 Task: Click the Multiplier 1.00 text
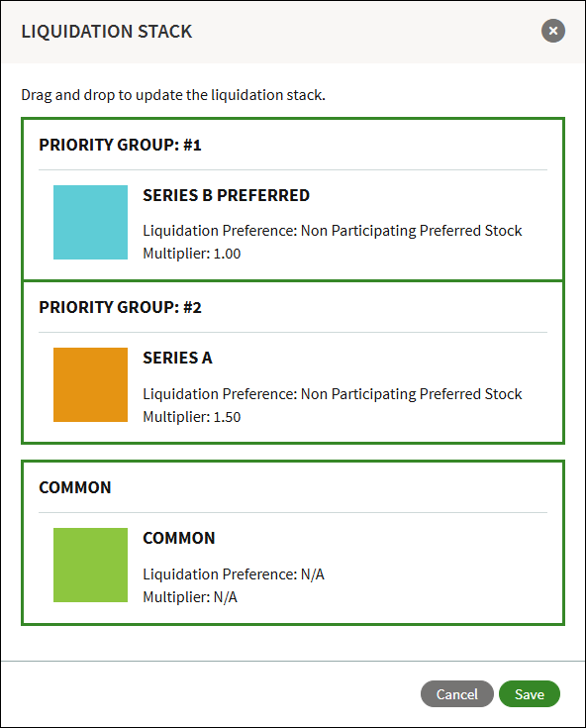pos(192,254)
